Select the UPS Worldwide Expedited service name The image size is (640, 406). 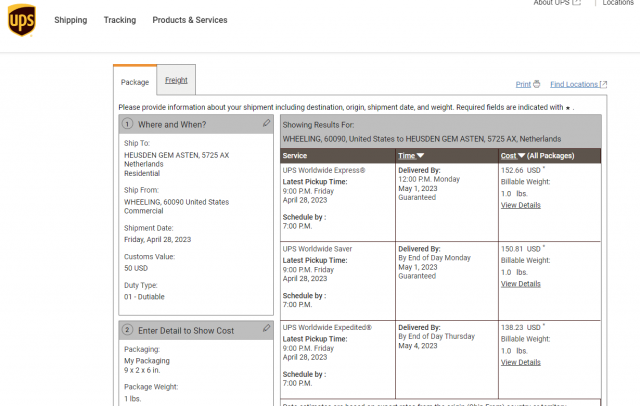327,327
